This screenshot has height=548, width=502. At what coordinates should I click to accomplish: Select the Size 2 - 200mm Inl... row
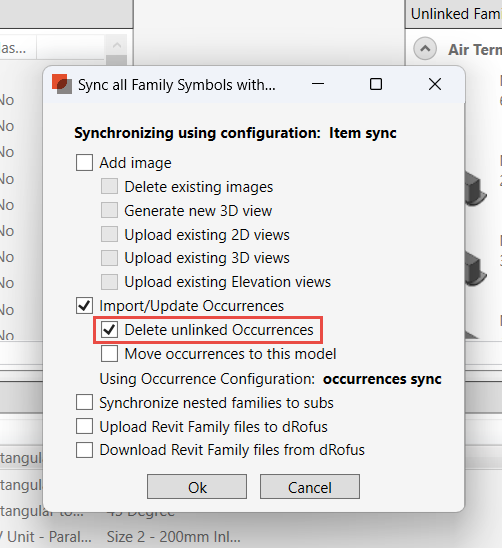174,537
